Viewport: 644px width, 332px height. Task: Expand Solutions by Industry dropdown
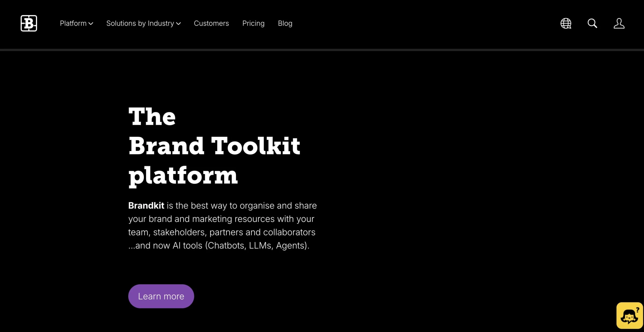click(x=144, y=23)
